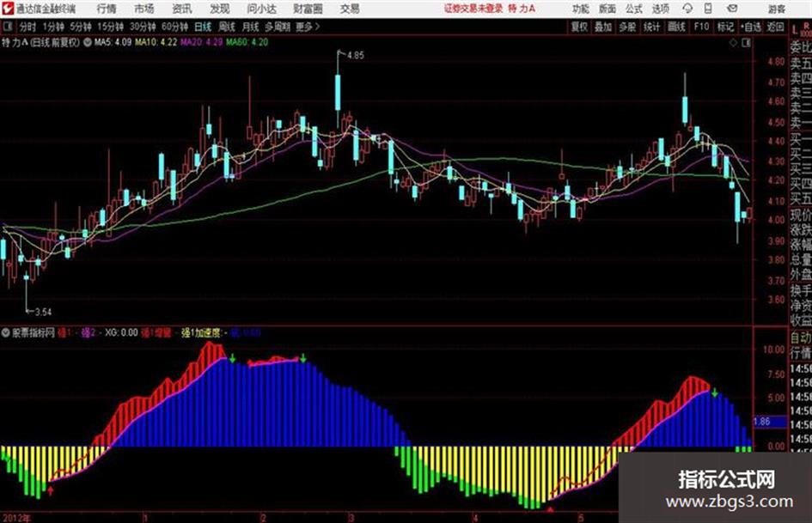Click the 股票指标网 indicator name

click(34, 333)
